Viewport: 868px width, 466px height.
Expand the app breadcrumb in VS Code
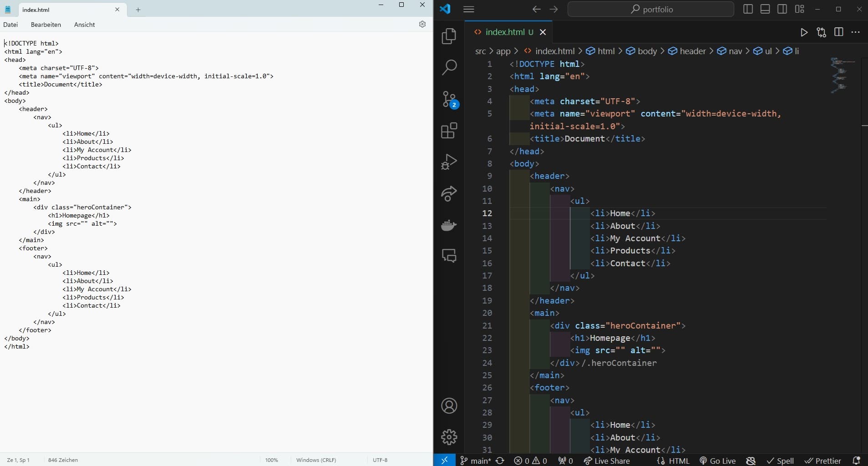coord(503,51)
